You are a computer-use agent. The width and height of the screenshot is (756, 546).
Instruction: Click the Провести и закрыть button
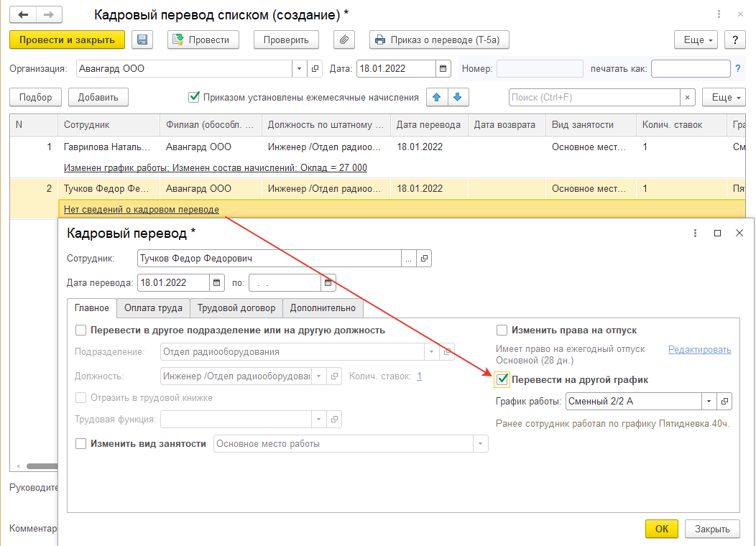point(67,40)
